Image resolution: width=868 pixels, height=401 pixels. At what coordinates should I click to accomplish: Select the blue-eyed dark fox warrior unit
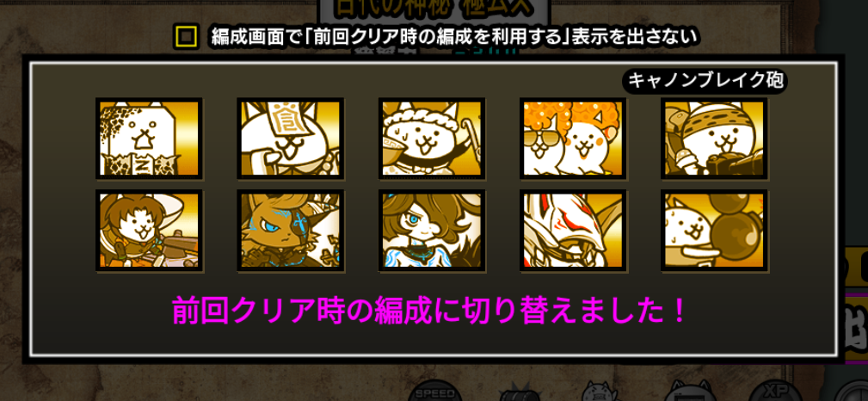[x=291, y=231]
